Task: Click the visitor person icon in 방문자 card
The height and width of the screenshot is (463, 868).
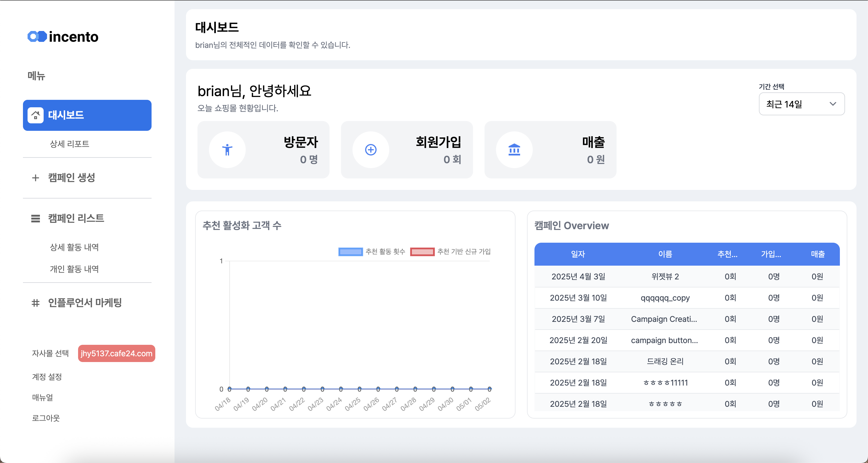Action: pos(227,149)
